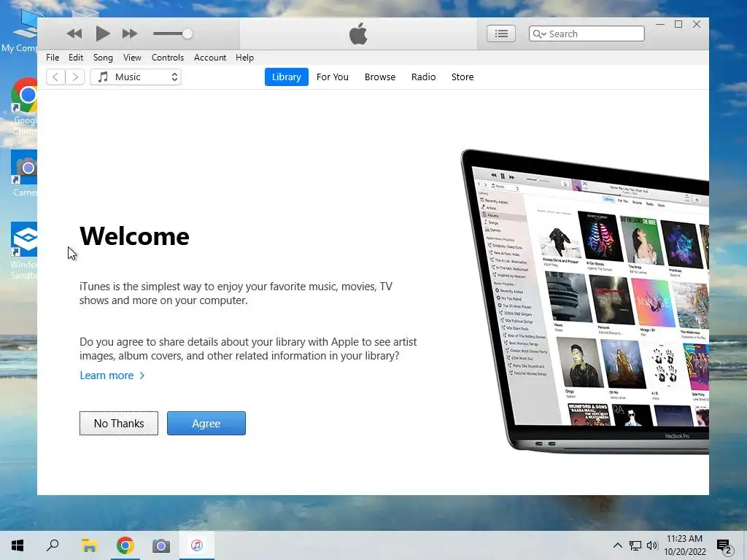Viewport: 747px width, 560px height.
Task: Open taskbar Search magnifier
Action: pos(53,545)
